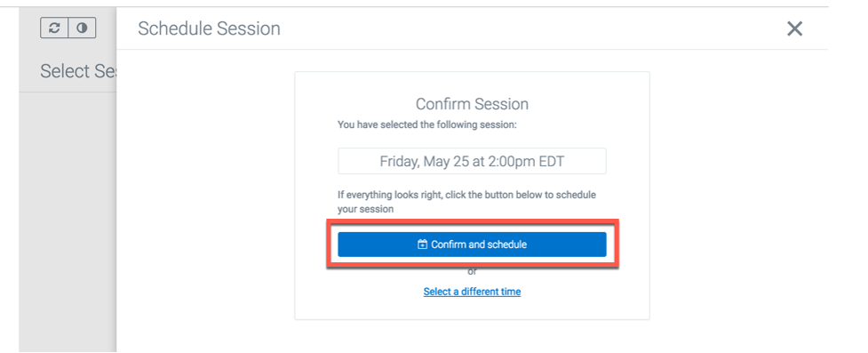The image size is (868, 353).
Task: Click the 'If everything looks right' instruction text
Action: 466,202
